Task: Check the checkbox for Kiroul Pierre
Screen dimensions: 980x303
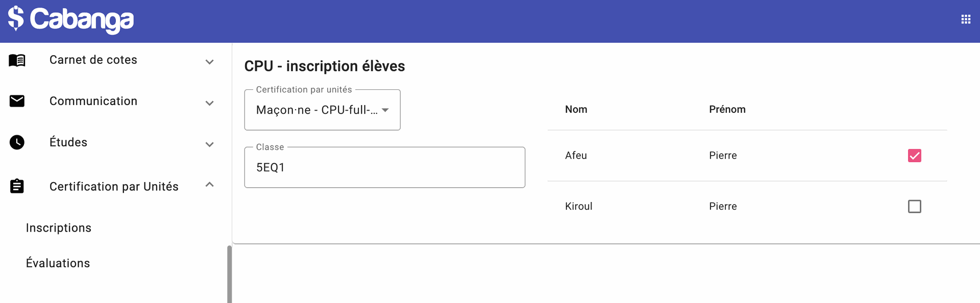Action: [x=914, y=207]
